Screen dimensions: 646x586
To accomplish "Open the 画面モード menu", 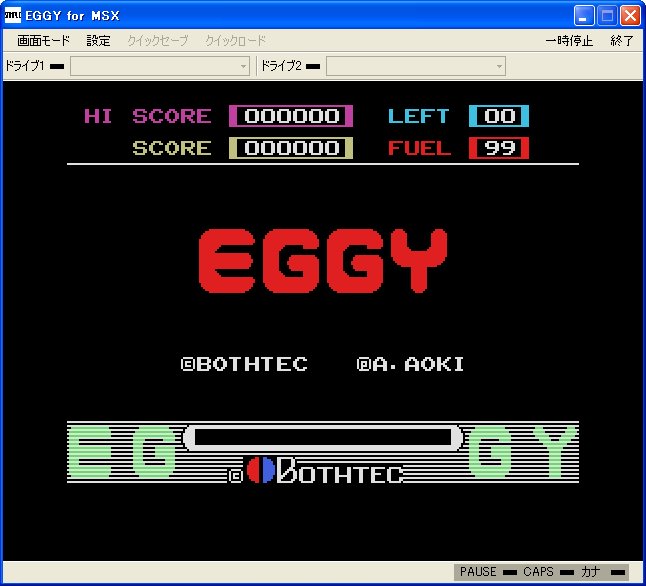I will click(x=43, y=40).
